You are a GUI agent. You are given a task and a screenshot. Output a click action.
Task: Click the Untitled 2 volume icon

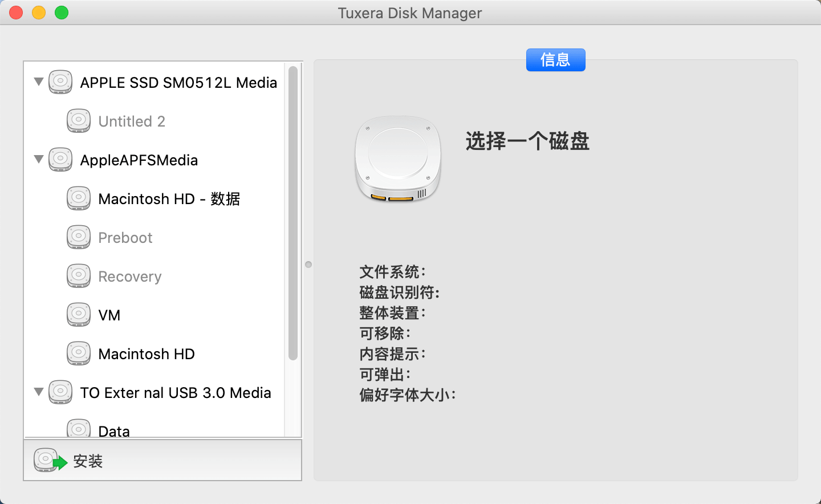point(79,121)
